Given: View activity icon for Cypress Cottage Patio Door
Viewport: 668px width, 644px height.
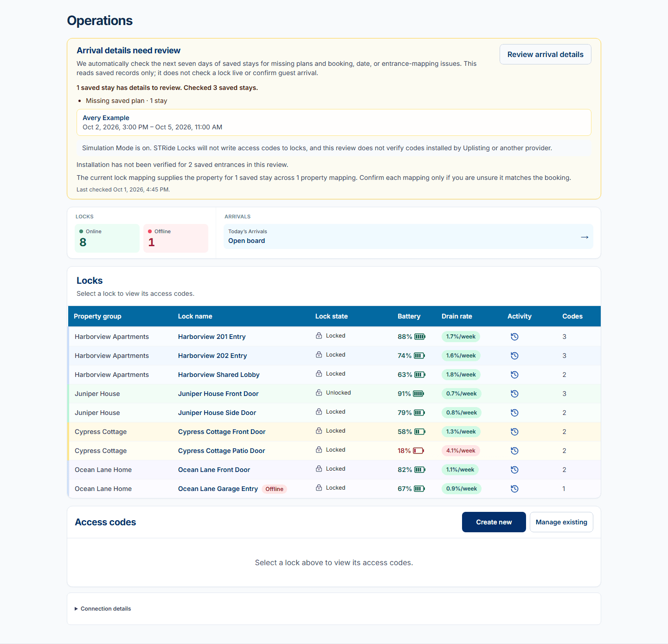Looking at the screenshot, I should [x=514, y=451].
